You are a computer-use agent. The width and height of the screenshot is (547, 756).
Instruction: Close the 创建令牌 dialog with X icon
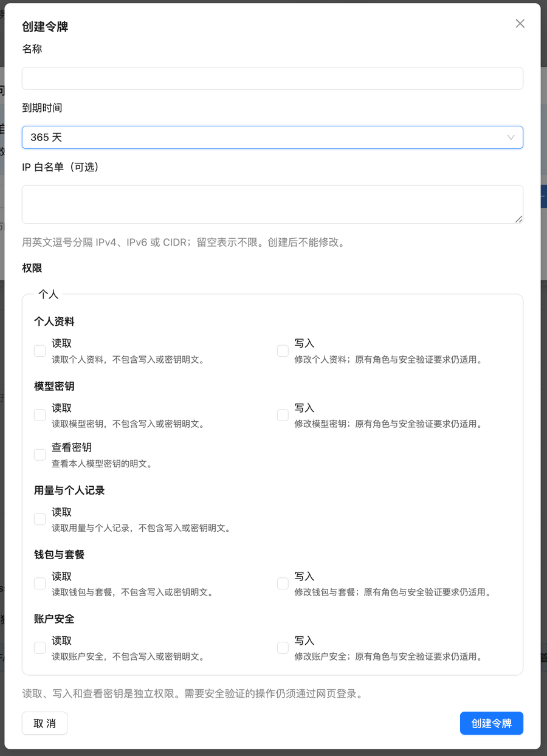tap(520, 24)
